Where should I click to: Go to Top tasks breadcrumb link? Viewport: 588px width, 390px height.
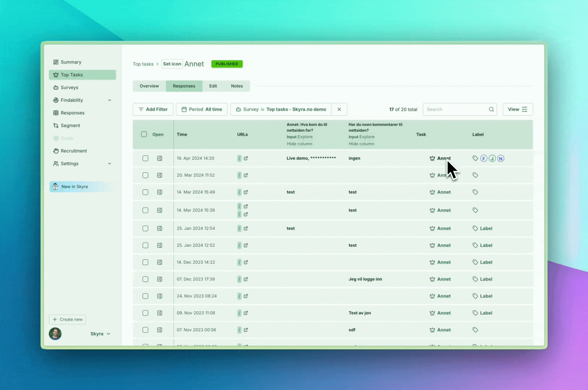pyautogui.click(x=143, y=64)
